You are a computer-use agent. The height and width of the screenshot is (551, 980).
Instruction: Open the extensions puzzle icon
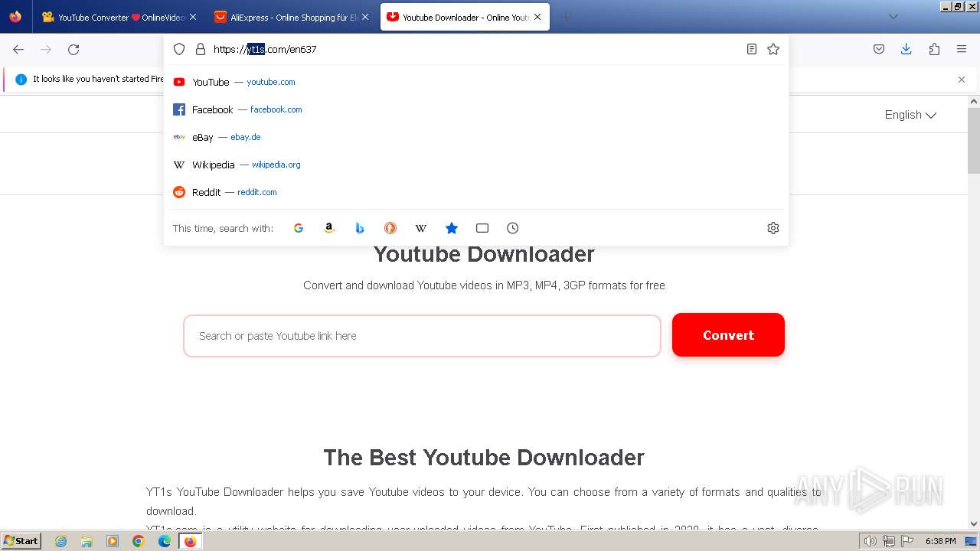point(934,49)
